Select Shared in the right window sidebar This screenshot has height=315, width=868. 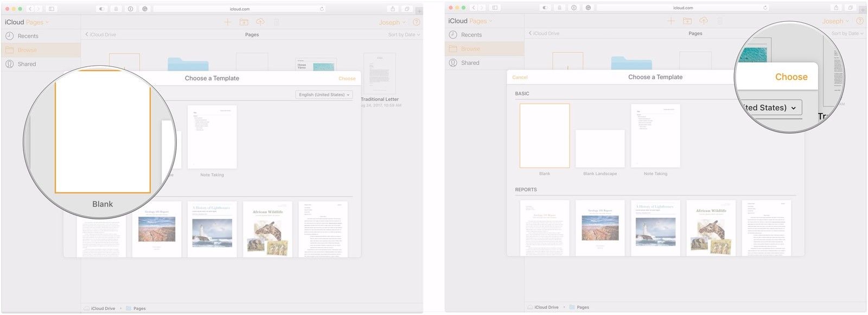point(470,63)
